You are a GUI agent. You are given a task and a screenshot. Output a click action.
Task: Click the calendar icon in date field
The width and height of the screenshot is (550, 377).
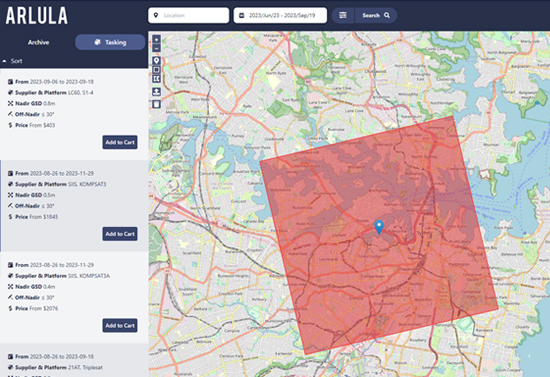tap(241, 15)
